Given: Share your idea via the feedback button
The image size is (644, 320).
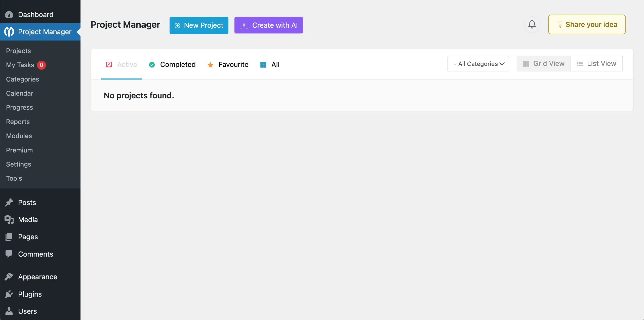Looking at the screenshot, I should 587,24.
